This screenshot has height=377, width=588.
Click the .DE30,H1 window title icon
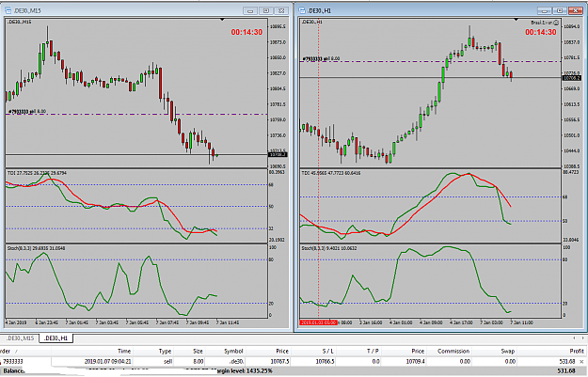pyautogui.click(x=302, y=10)
